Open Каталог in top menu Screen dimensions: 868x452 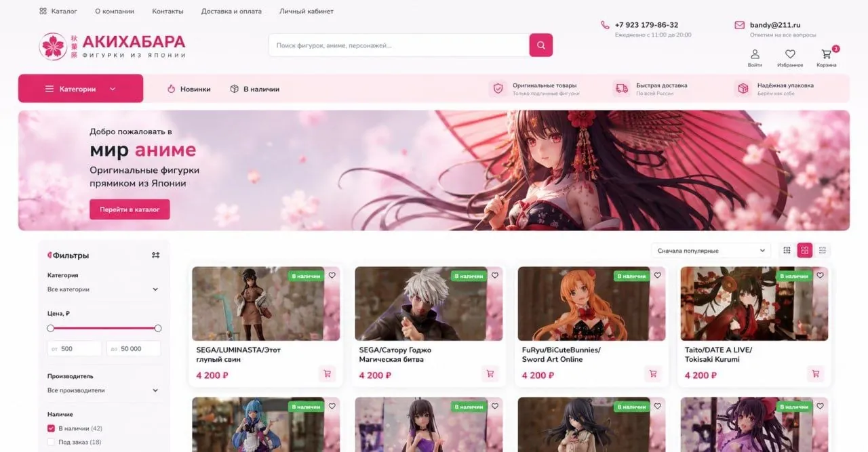click(64, 12)
